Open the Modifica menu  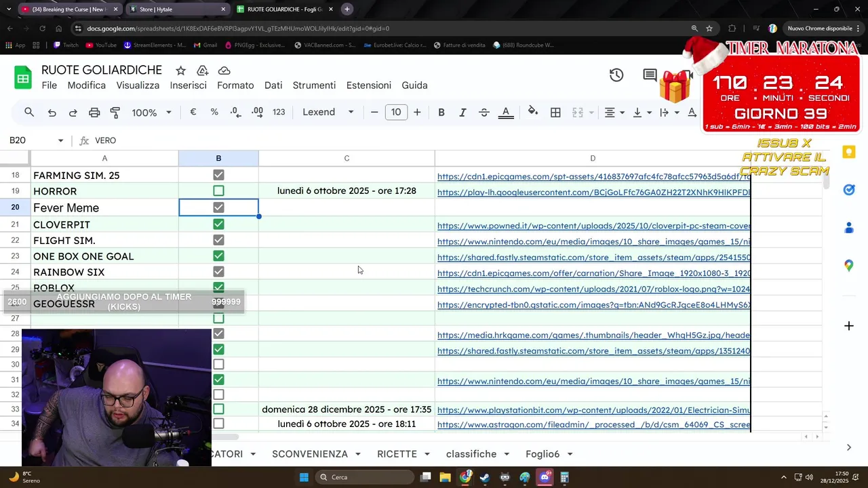(86, 85)
